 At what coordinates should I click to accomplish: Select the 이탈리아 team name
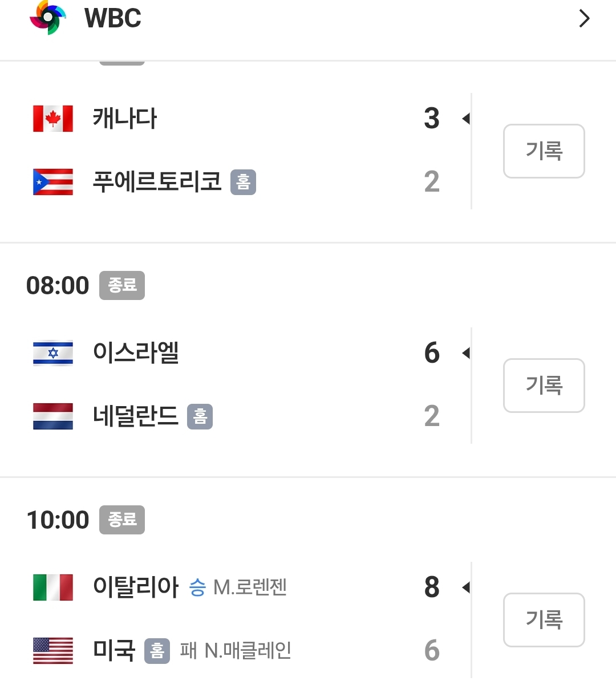click(x=136, y=587)
